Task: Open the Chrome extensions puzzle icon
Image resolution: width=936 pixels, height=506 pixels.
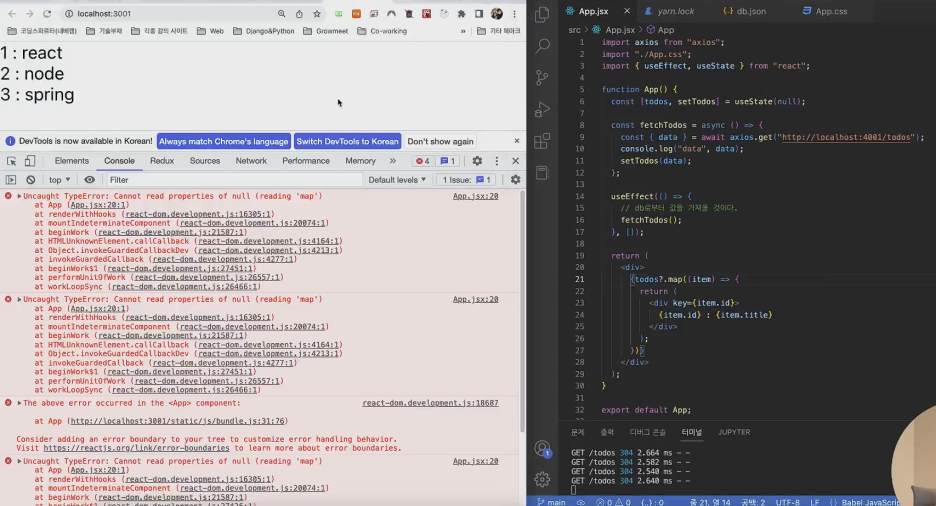Action: (x=461, y=14)
